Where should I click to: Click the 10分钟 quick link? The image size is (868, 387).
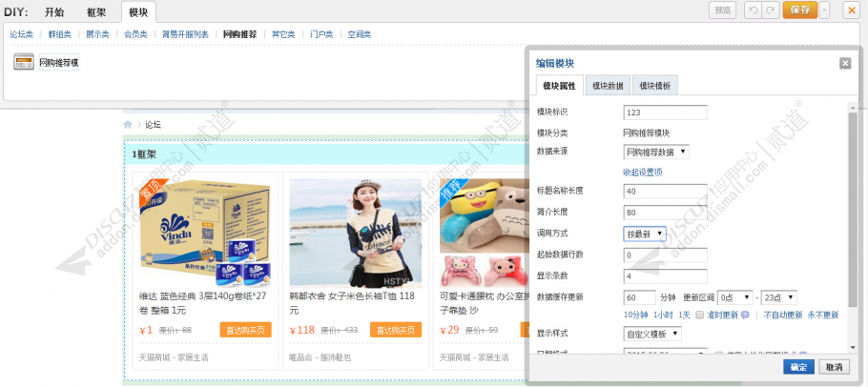635,316
